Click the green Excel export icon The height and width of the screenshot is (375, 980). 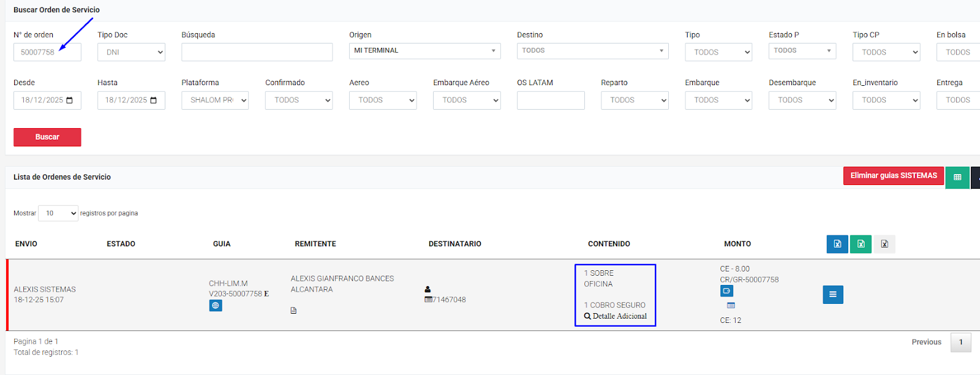(861, 244)
